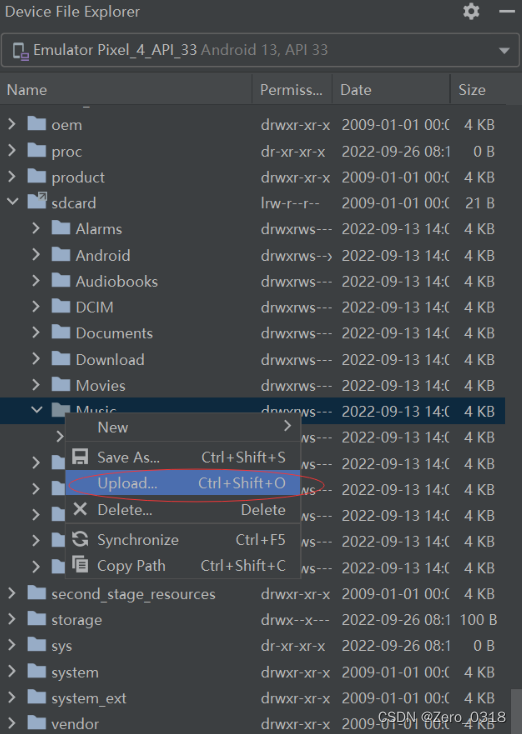Click the Size column header
Screen dimensions: 522x734
click(x=478, y=90)
